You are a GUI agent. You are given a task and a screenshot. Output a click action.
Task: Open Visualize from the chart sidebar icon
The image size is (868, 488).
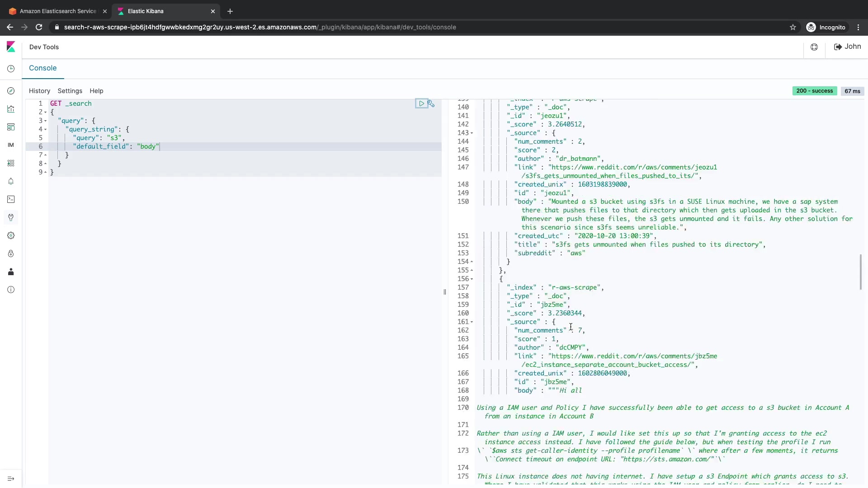11,109
